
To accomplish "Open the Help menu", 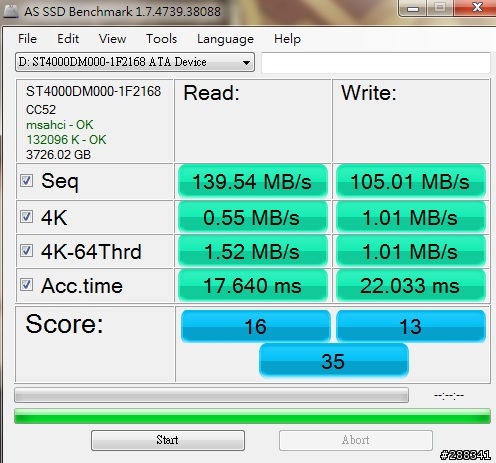I will 287,39.
